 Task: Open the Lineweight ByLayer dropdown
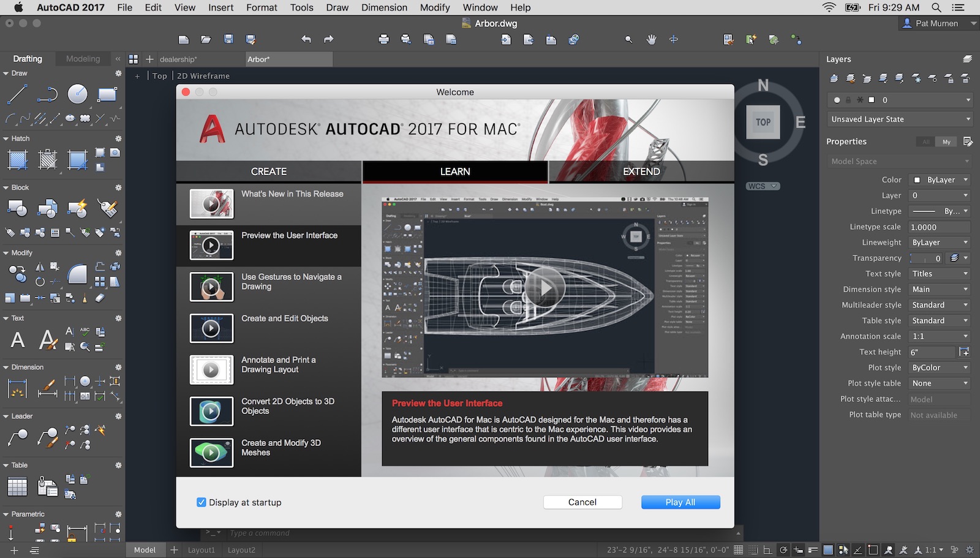pyautogui.click(x=940, y=243)
